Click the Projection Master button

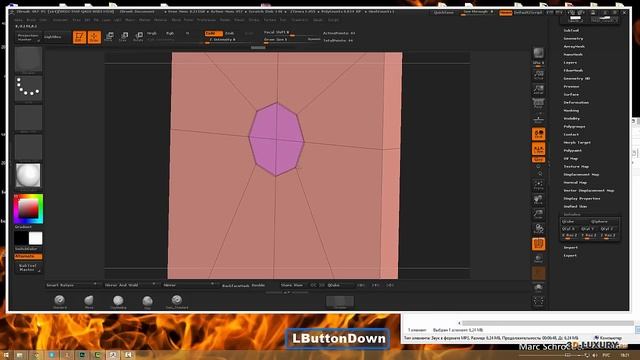(x=28, y=37)
